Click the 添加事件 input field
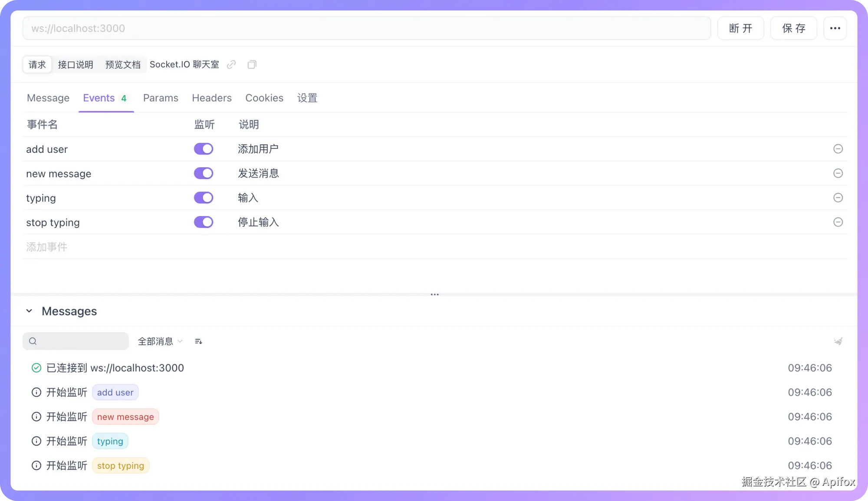 click(46, 247)
